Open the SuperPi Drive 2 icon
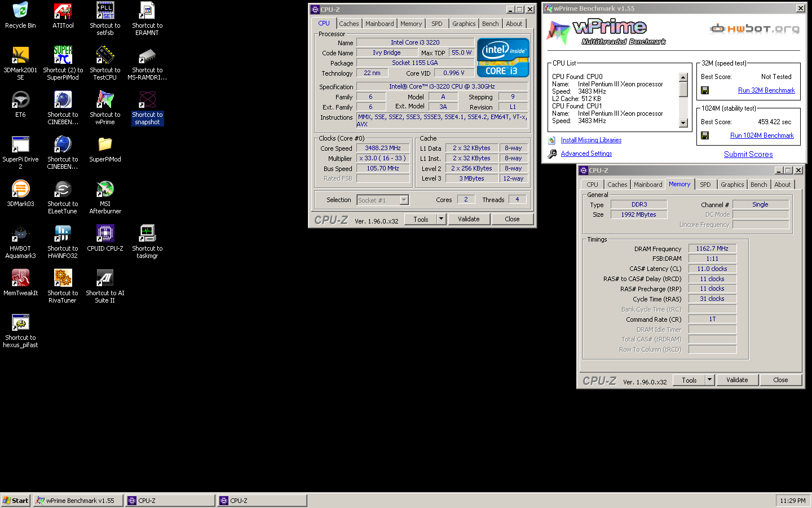This screenshot has width=812, height=508. 20,152
